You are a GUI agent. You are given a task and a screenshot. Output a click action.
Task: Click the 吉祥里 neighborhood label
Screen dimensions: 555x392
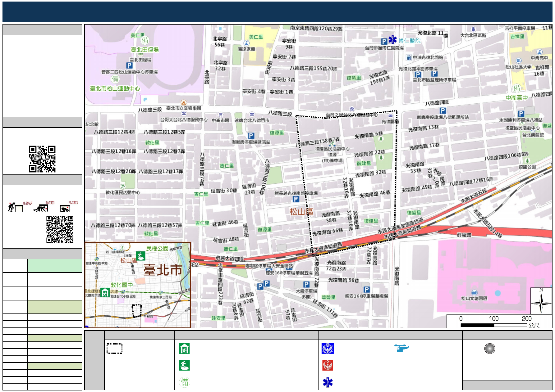pos(517,36)
